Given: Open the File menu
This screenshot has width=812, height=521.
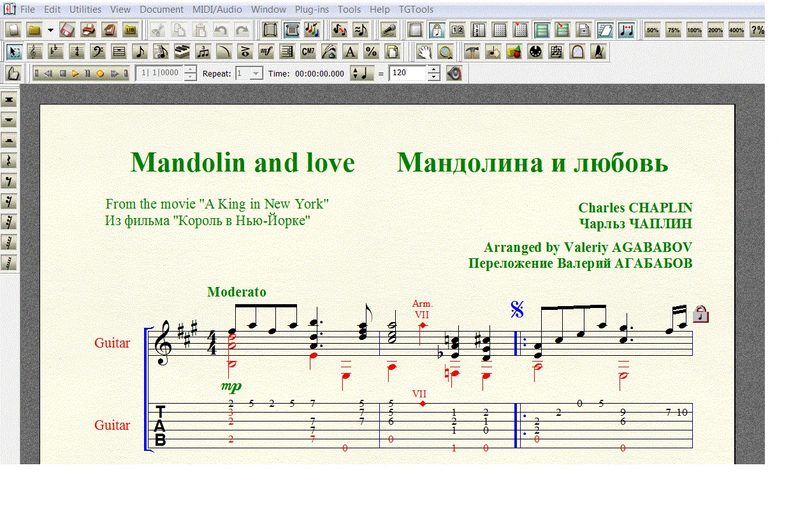Looking at the screenshot, I should pyautogui.click(x=28, y=10).
